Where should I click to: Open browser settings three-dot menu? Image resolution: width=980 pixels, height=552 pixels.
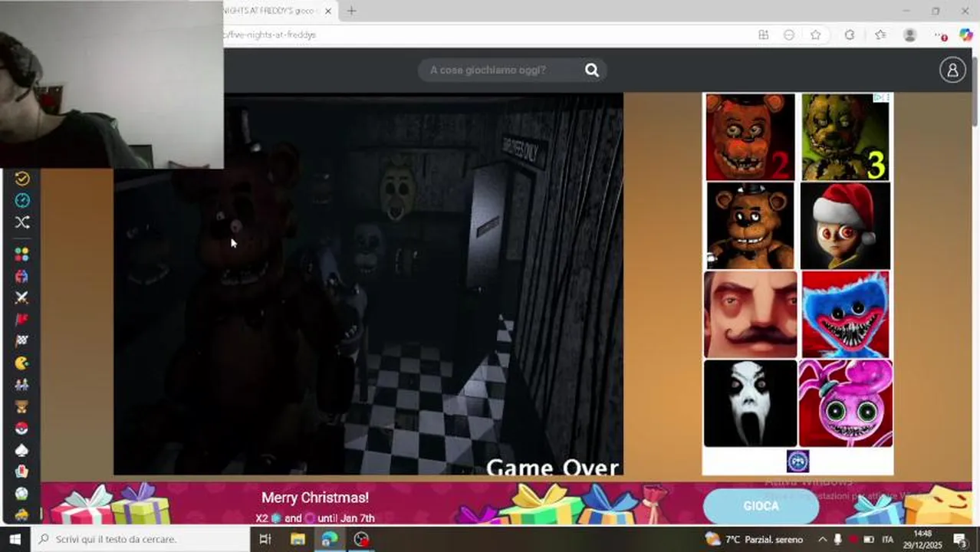tap(941, 34)
